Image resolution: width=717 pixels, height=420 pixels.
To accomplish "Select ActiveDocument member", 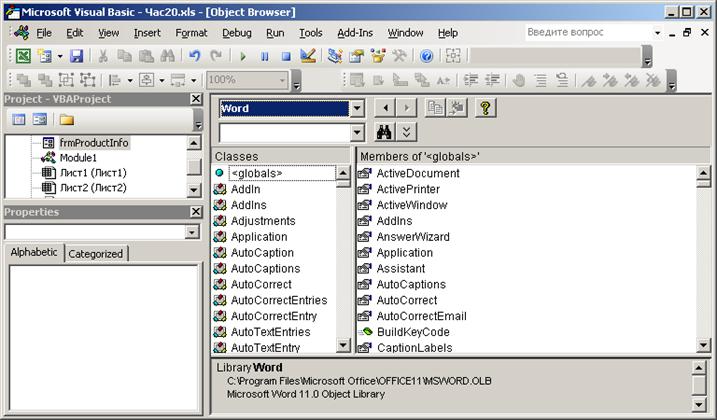I will coord(418,173).
